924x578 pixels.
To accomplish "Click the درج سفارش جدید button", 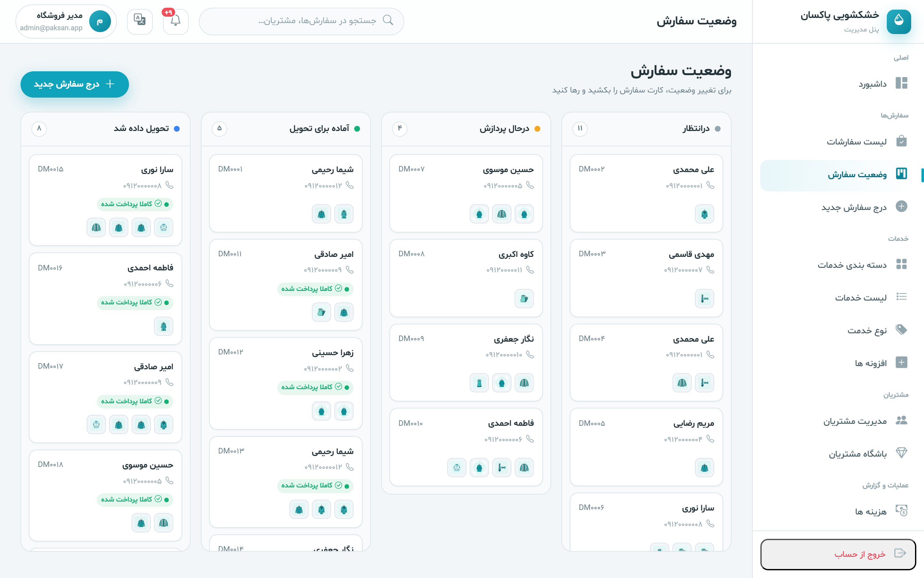I will click(75, 84).
